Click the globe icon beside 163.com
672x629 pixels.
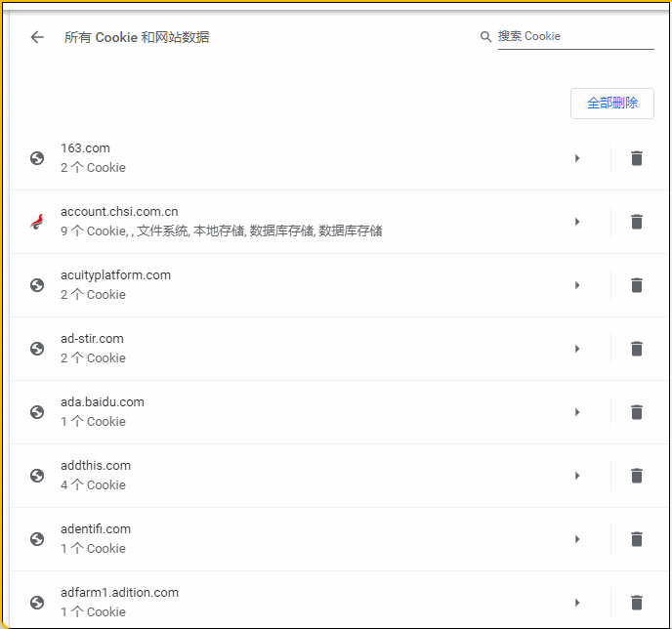point(37,158)
